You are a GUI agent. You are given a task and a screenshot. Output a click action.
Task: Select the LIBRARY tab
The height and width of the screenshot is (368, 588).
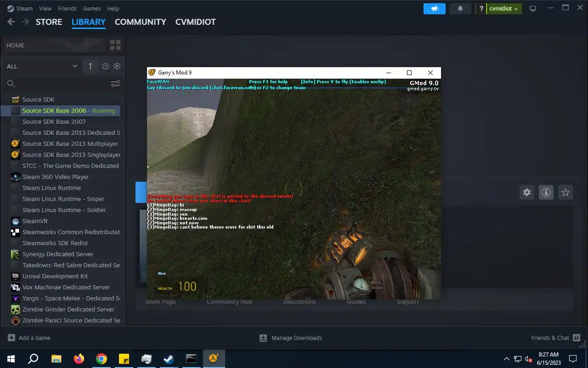click(x=89, y=22)
